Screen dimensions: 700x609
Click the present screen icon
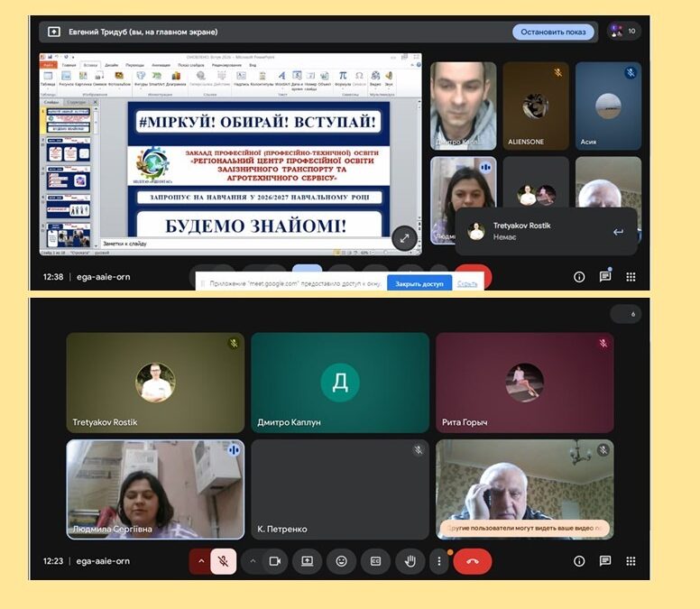coord(307,561)
